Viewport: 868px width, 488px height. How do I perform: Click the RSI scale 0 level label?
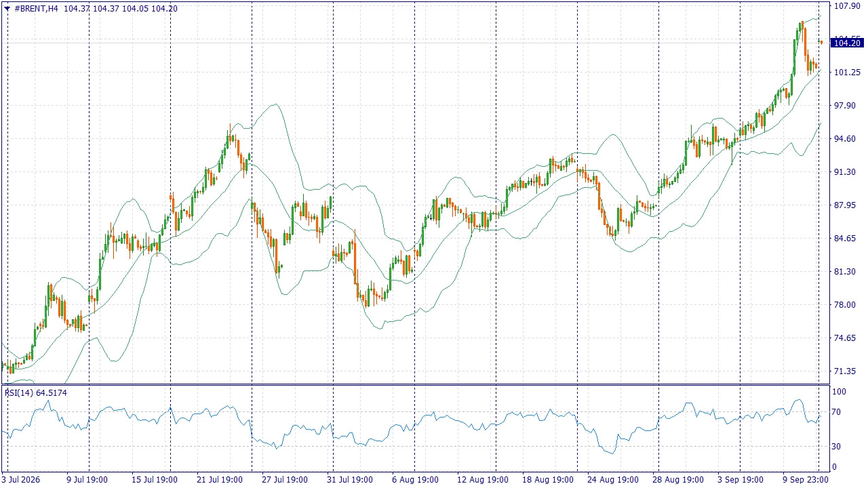[835, 467]
